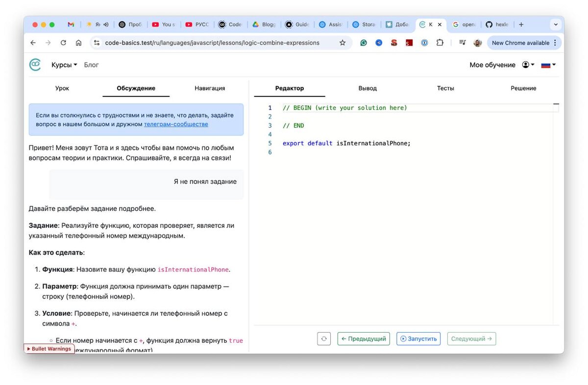Click the Code Basics logo

tap(35, 65)
